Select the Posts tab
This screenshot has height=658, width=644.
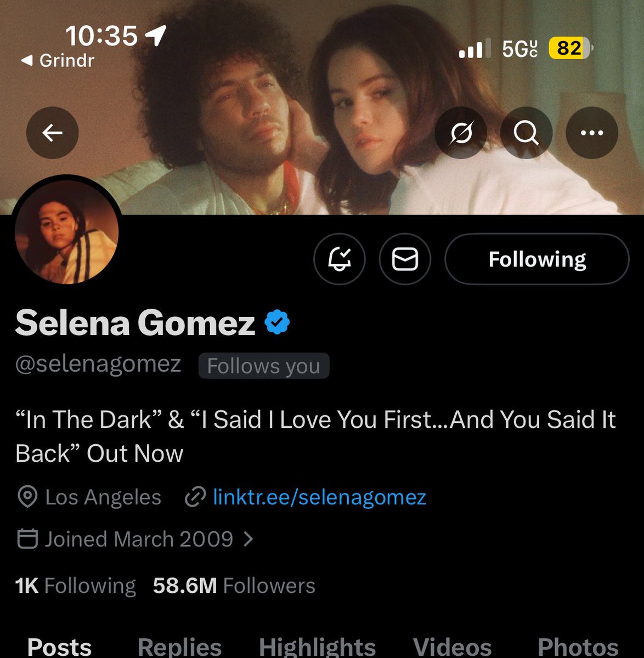click(x=59, y=647)
